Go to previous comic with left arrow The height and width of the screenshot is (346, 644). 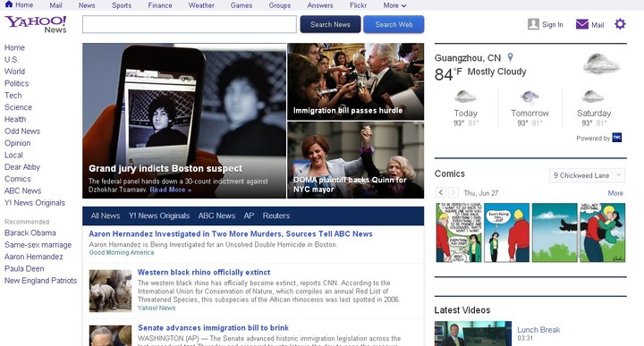[x=441, y=192]
